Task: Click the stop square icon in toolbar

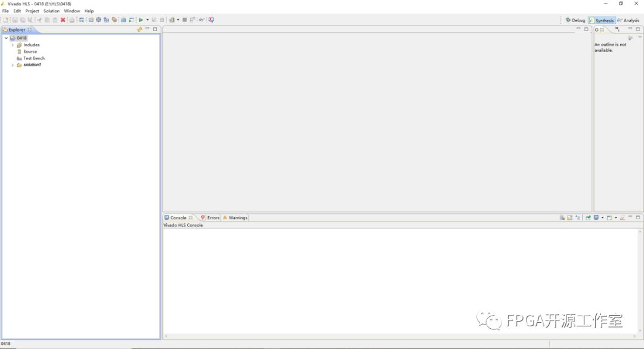Action: (x=185, y=20)
